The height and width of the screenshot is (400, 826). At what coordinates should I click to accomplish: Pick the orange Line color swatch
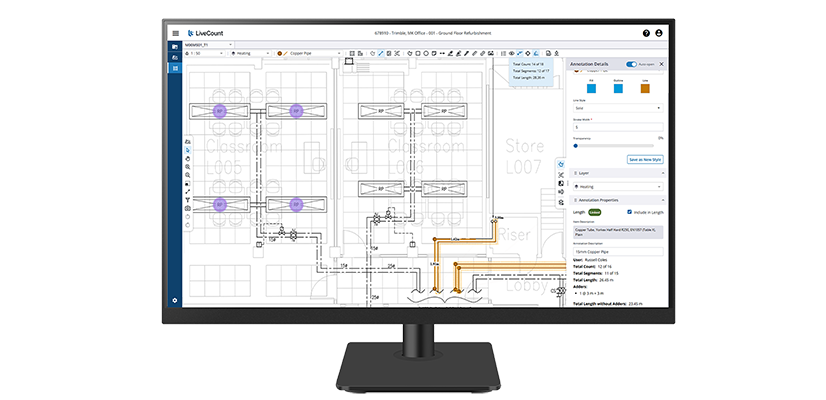(x=645, y=89)
